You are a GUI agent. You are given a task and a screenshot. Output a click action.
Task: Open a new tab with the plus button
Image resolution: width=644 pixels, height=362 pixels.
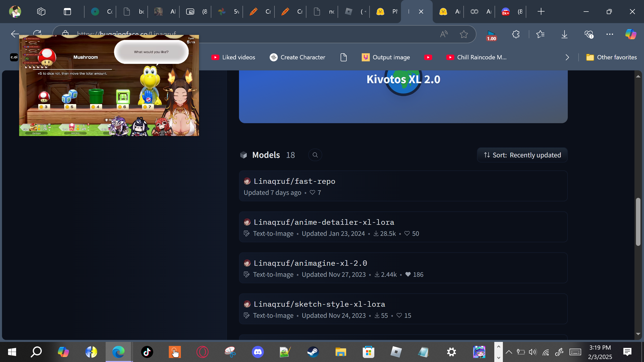[x=541, y=12]
